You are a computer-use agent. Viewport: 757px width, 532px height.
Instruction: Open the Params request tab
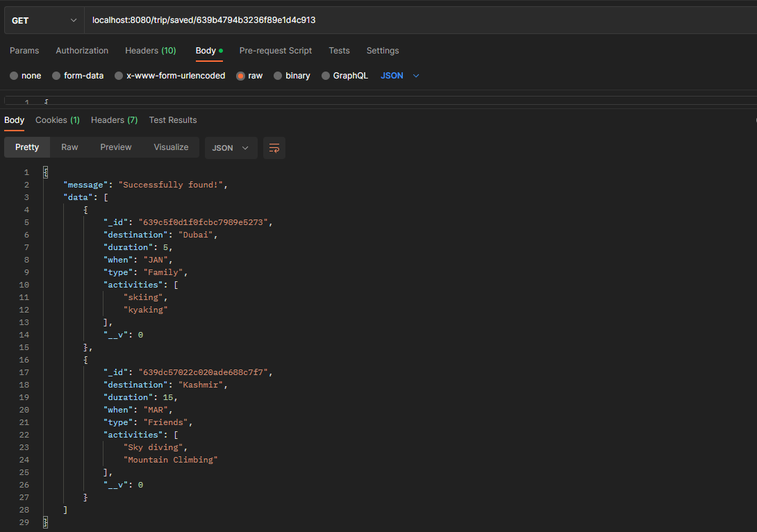24,51
